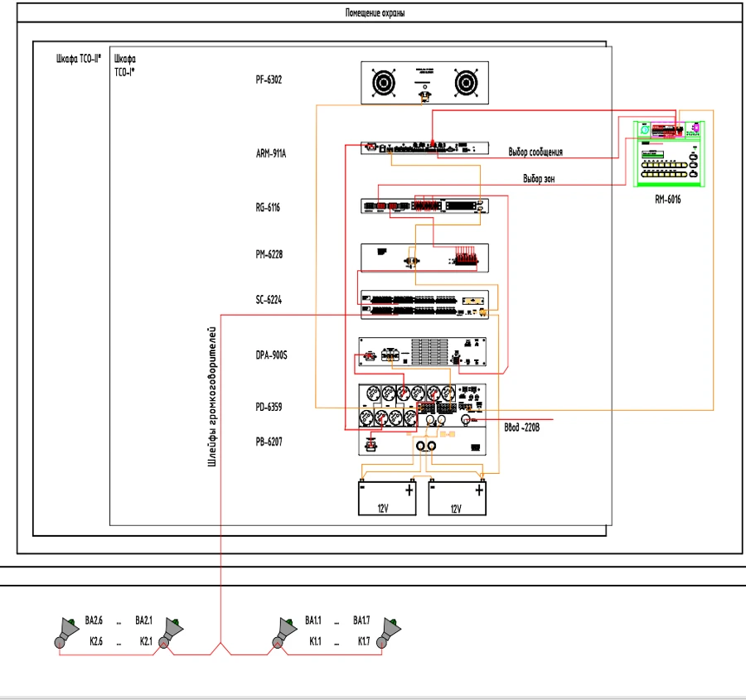Click the loudspeaker symbol next to BA1.1
Screen dimensions: 746x700
coord(284,632)
